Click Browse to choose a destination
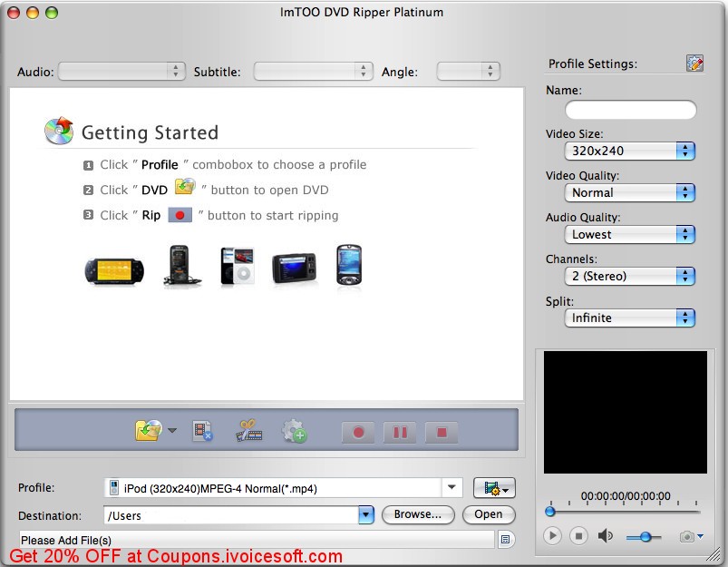Image resolution: width=728 pixels, height=567 pixels. pos(418,514)
